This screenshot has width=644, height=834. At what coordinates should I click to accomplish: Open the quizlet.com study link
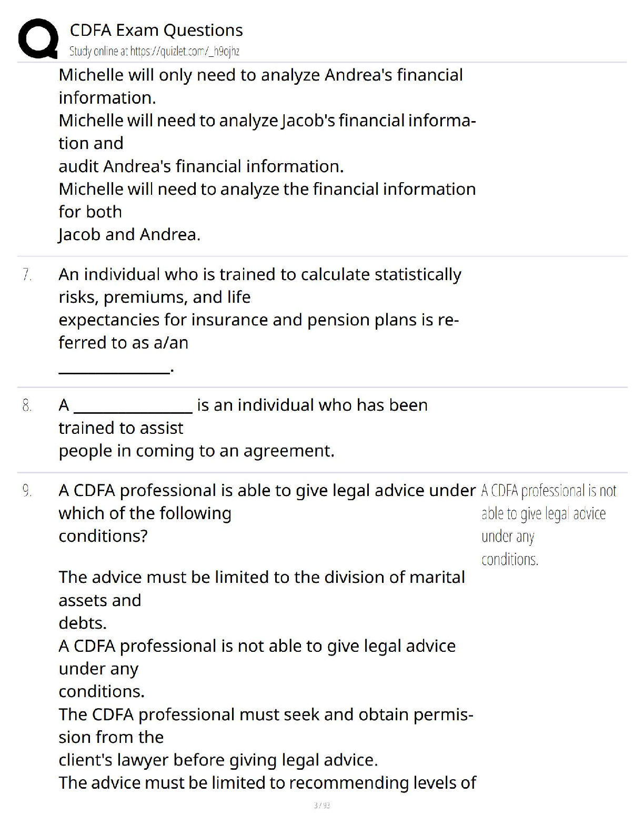pyautogui.click(x=154, y=51)
